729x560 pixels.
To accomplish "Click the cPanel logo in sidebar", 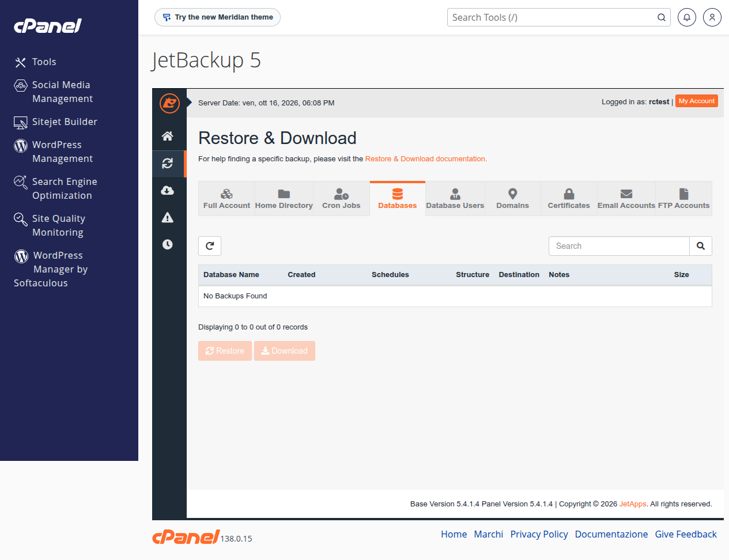I will (48, 26).
